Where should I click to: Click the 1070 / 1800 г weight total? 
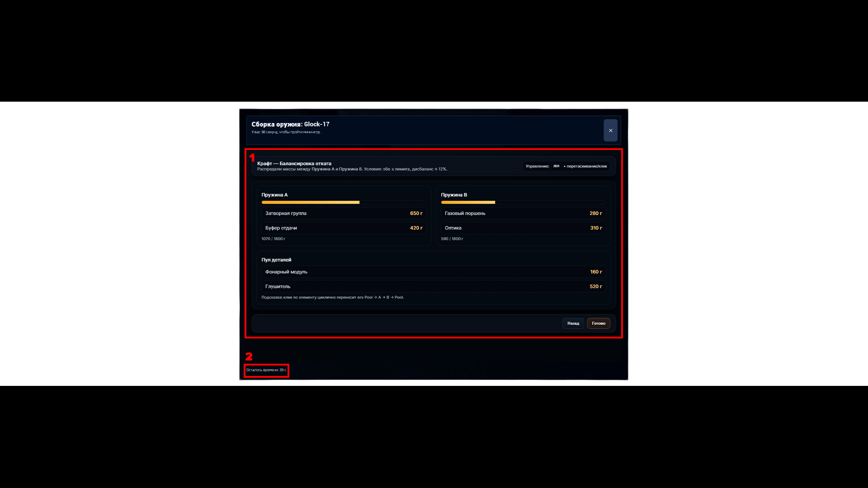coord(273,239)
